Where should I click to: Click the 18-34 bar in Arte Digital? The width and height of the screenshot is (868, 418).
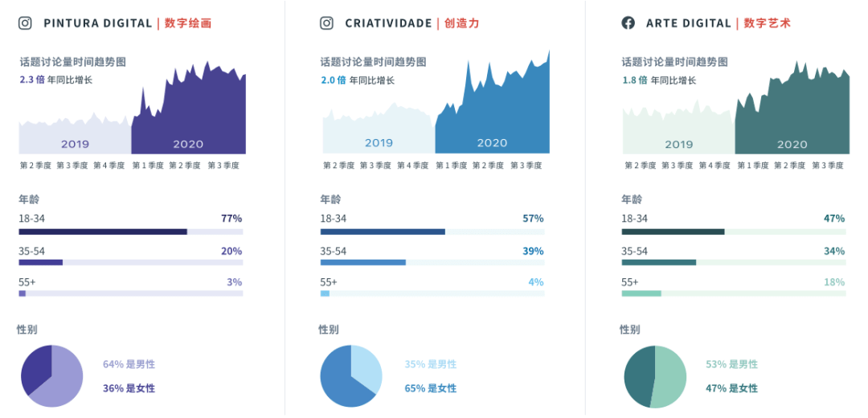pos(734,232)
